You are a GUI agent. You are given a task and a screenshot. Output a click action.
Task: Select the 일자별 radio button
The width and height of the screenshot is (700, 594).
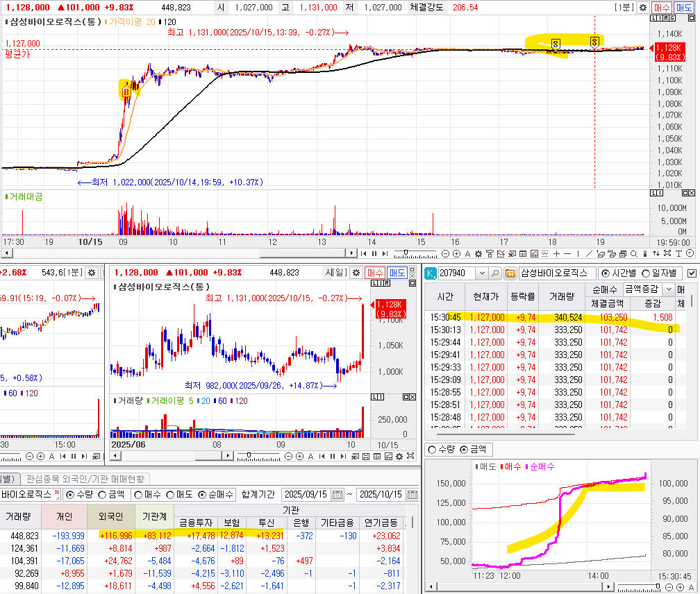click(646, 273)
